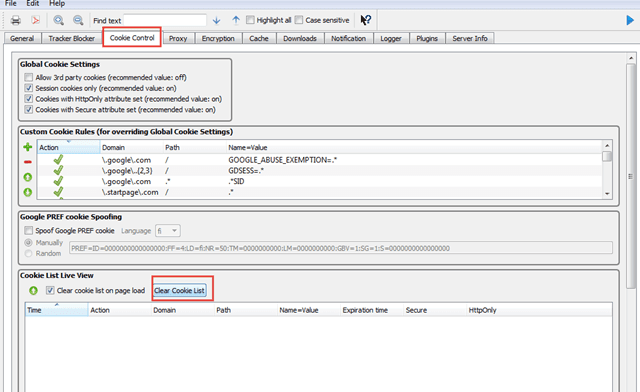Screen dimensions: 640x392
Task: Open the Cache tab
Action: pos(259,38)
